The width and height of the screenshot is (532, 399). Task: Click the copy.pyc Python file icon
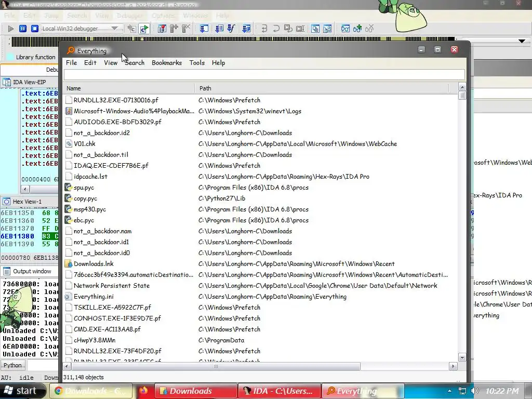pos(69,198)
